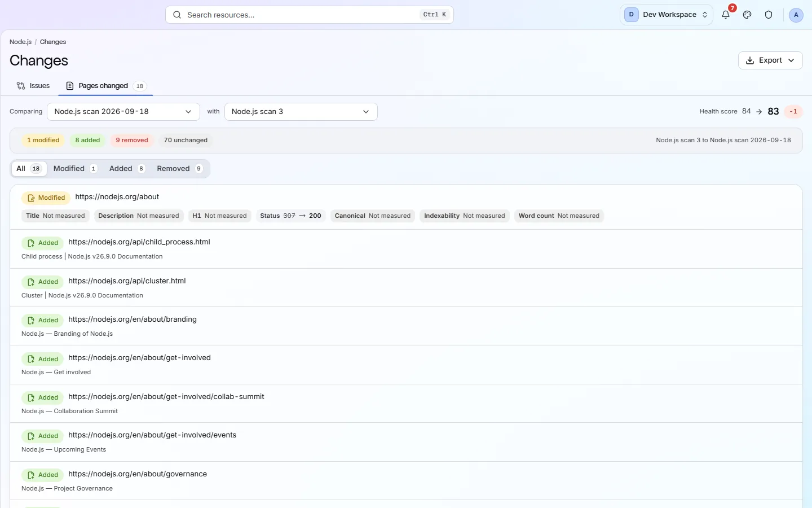Open the notifications bell

(726, 15)
